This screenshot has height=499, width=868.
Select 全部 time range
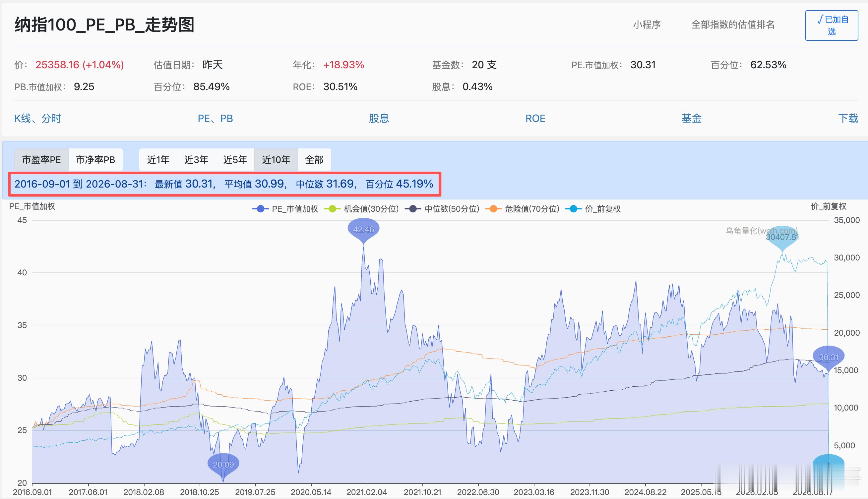coord(314,160)
